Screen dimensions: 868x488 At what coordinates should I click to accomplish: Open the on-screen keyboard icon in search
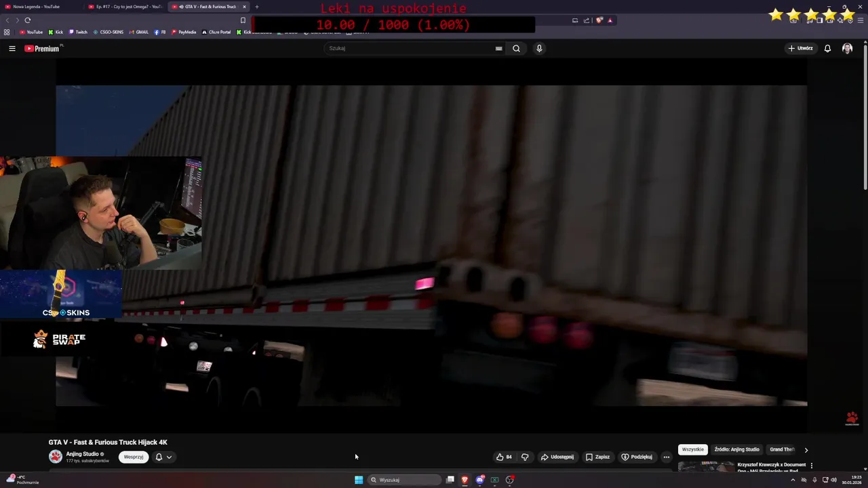coord(499,48)
